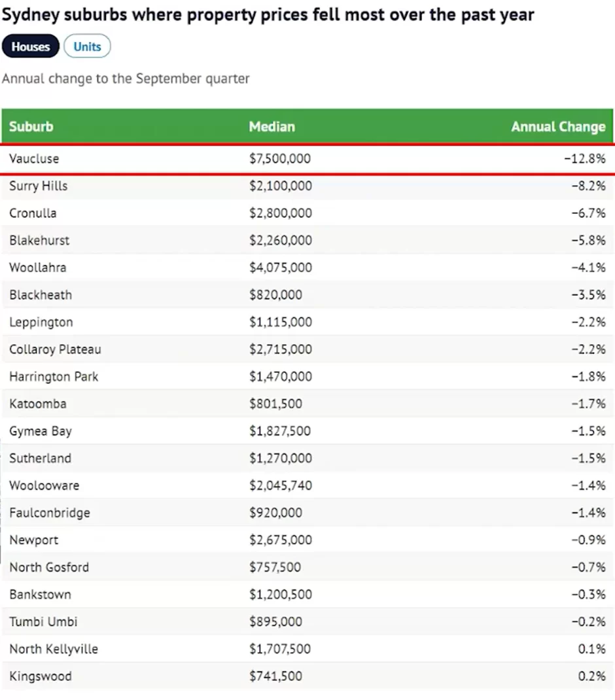The image size is (615, 700).
Task: Sort by the Median column header
Action: (x=272, y=126)
